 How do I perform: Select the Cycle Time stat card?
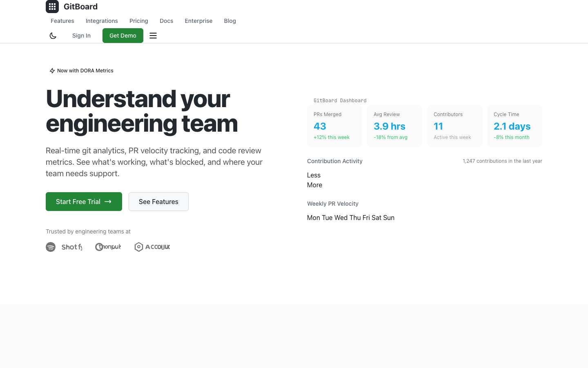pos(514,126)
